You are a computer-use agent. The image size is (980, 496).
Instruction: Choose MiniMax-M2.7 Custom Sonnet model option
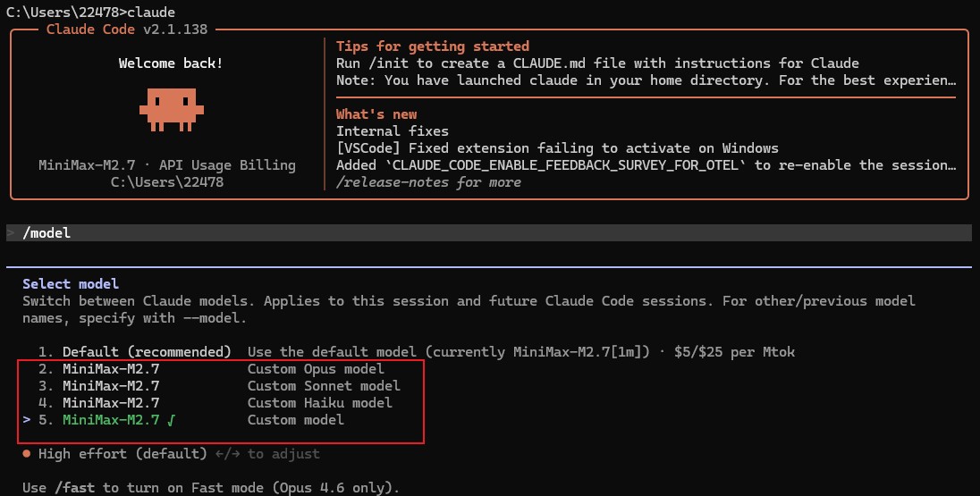point(219,385)
